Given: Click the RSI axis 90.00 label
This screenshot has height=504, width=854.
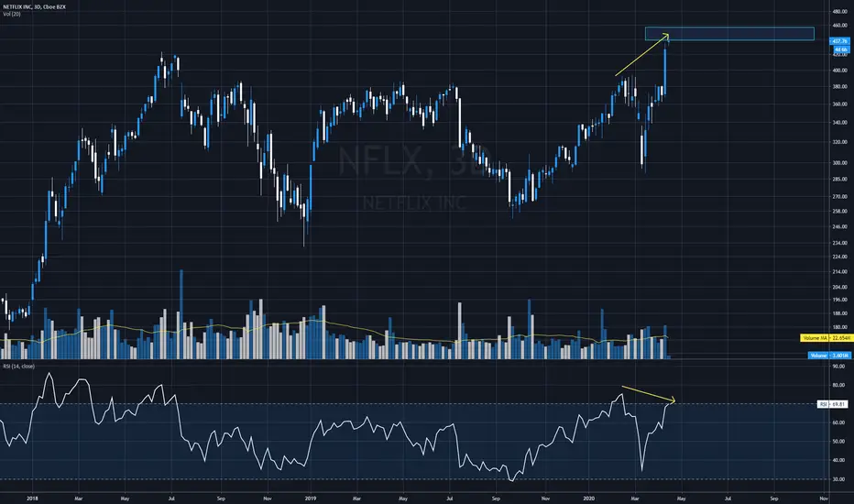Looking at the screenshot, I should (838, 367).
